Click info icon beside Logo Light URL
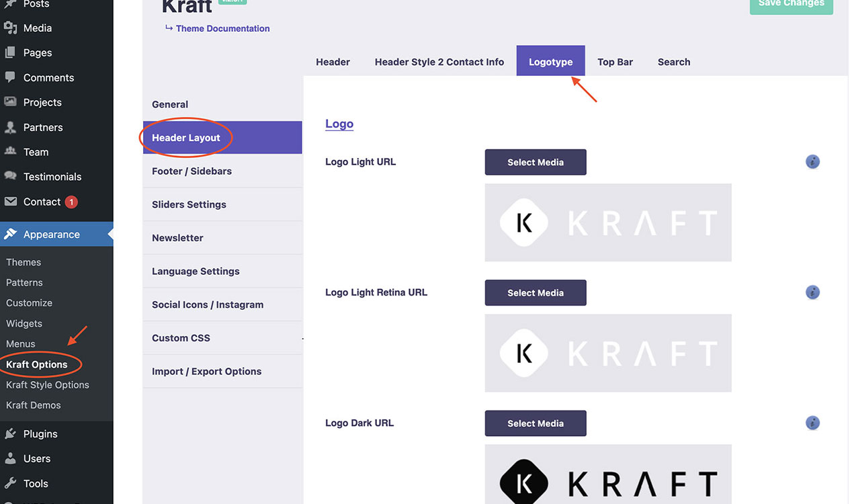850x504 pixels. click(812, 162)
